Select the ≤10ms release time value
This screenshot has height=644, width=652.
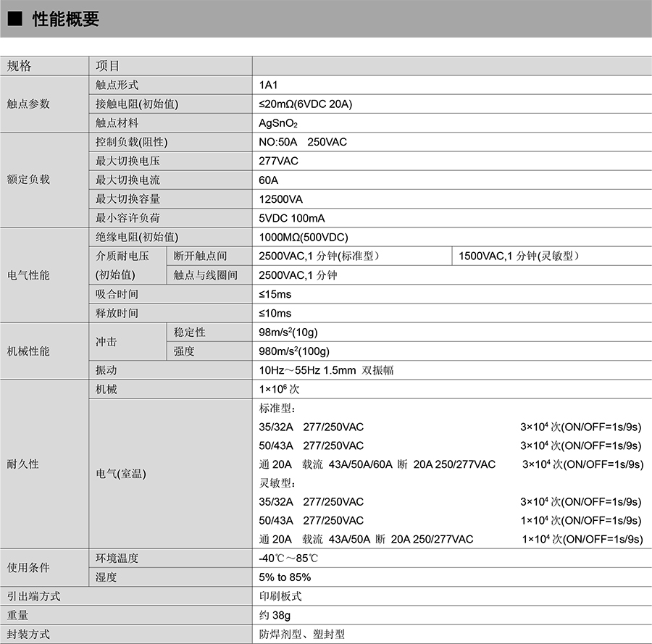coord(275,313)
